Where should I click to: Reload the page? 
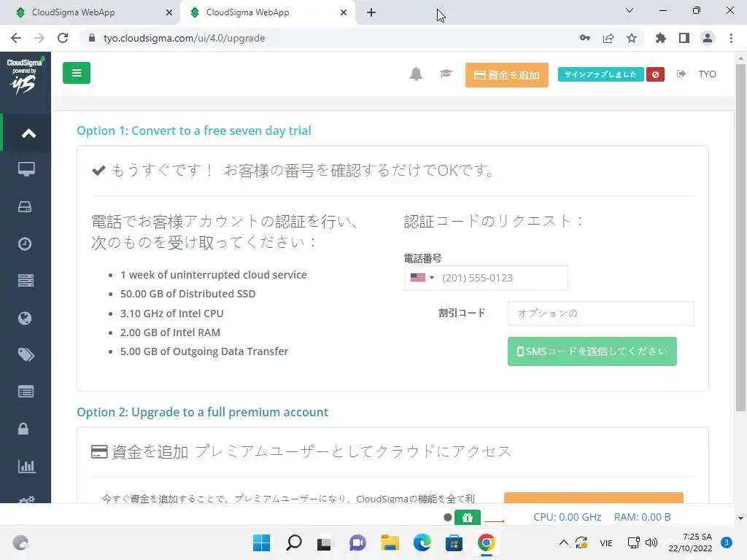click(x=63, y=38)
